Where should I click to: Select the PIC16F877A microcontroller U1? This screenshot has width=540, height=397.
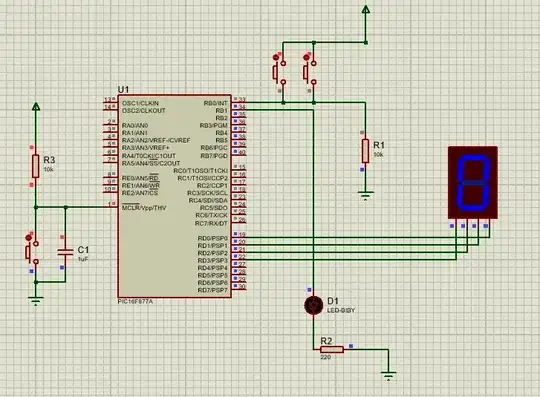pos(175,196)
